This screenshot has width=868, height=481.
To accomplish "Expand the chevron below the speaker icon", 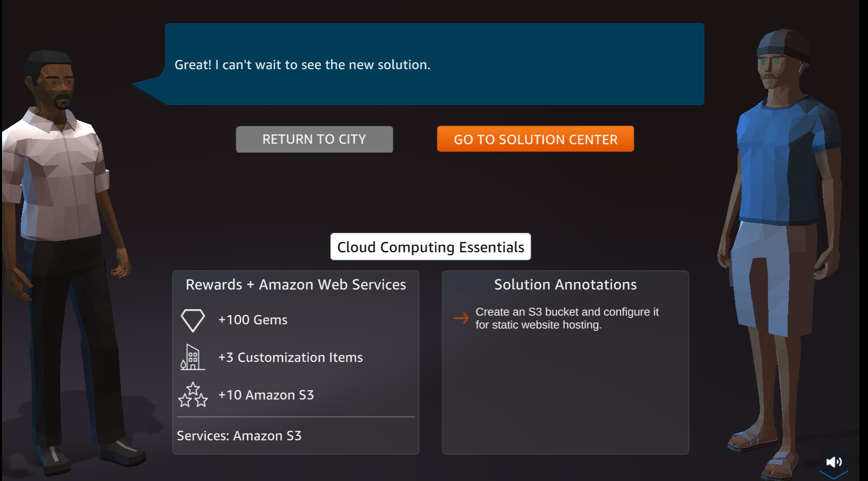I will pos(834,475).
